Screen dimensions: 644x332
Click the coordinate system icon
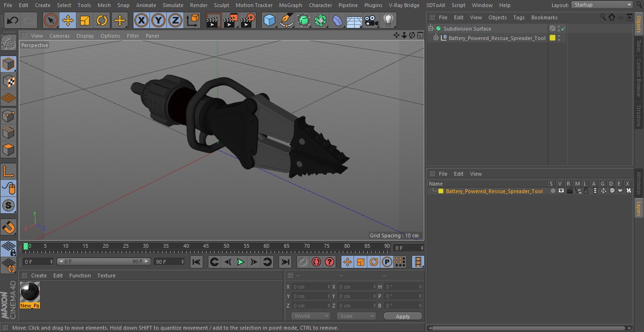193,20
